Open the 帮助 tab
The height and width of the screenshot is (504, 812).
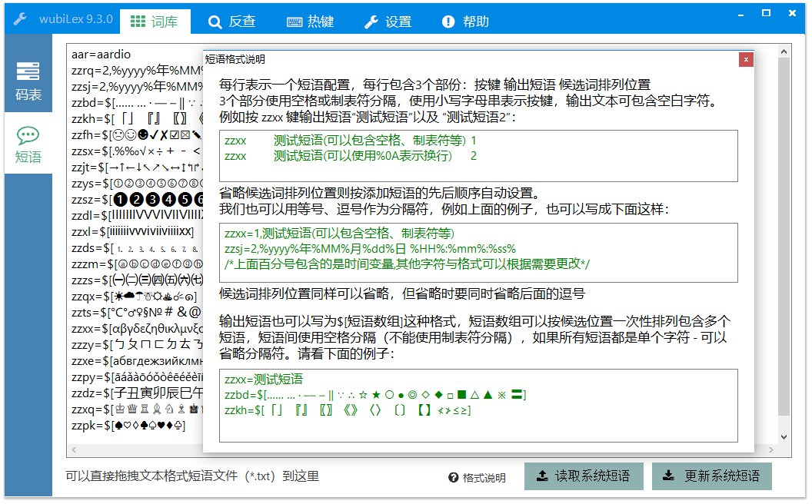pos(461,22)
